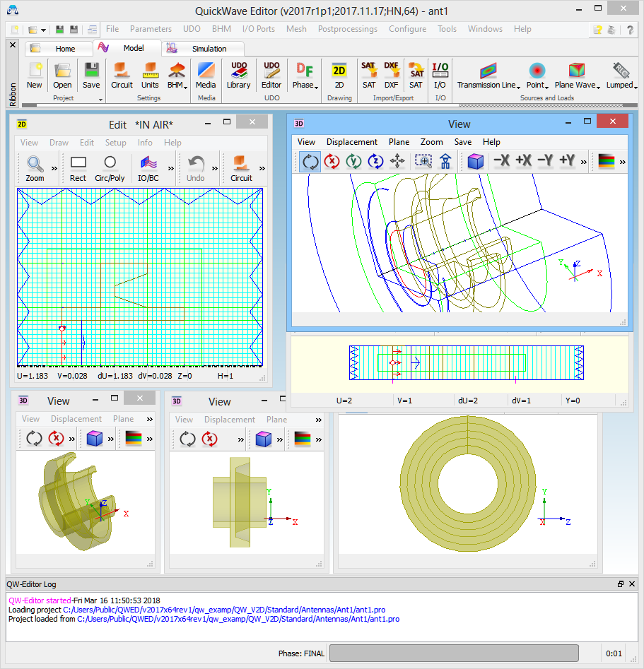Select the Rect drawing tool
Viewport: 644px width, 669px height.
click(78, 167)
